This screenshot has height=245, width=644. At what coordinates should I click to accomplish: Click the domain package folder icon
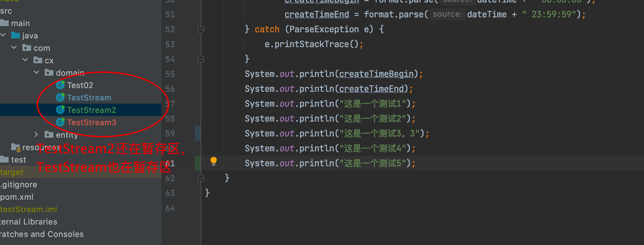[49, 72]
